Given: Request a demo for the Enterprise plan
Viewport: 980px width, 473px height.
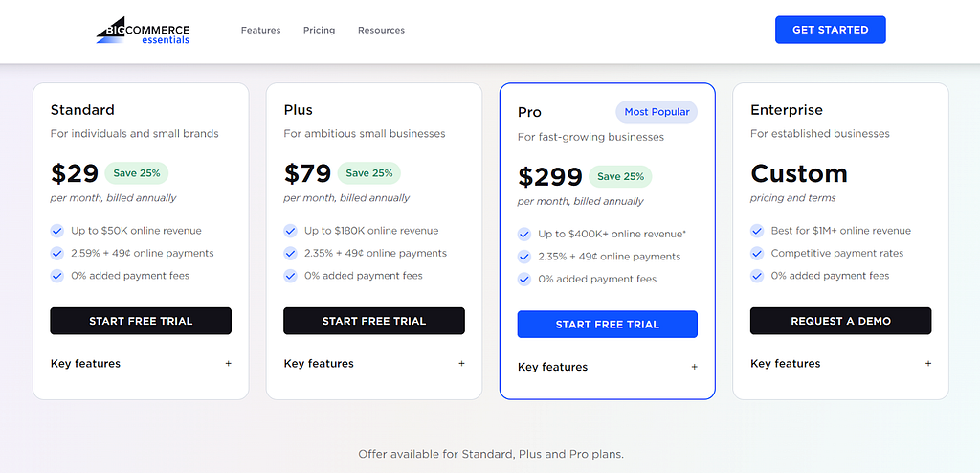Looking at the screenshot, I should pos(840,321).
